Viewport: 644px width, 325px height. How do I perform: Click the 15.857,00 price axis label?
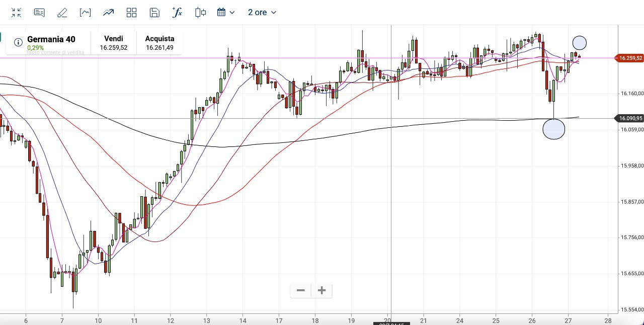pyautogui.click(x=632, y=202)
